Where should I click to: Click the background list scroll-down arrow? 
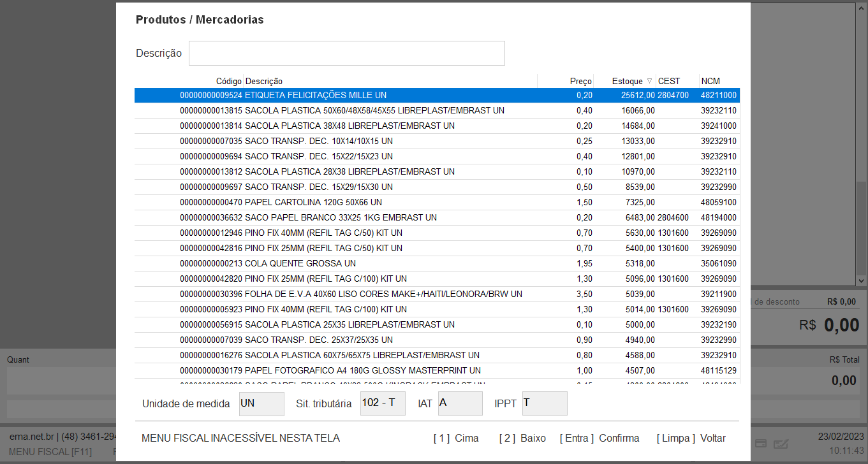(x=861, y=280)
